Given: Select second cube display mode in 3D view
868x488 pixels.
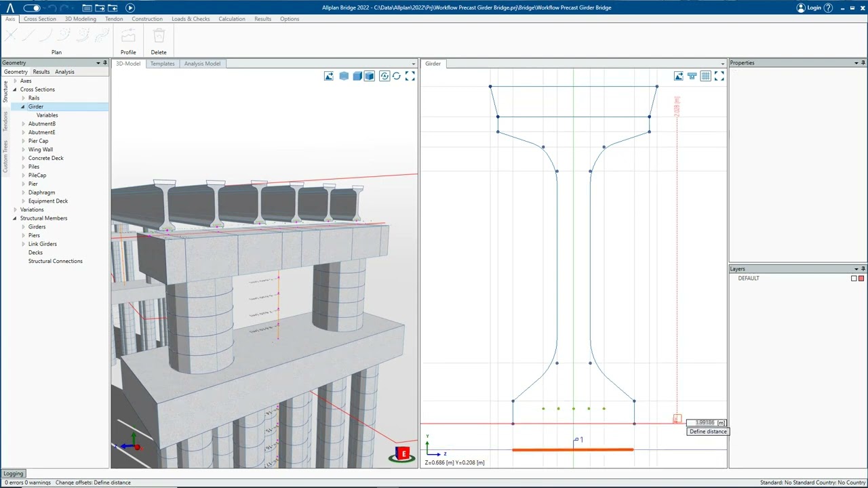Looking at the screenshot, I should [357, 76].
